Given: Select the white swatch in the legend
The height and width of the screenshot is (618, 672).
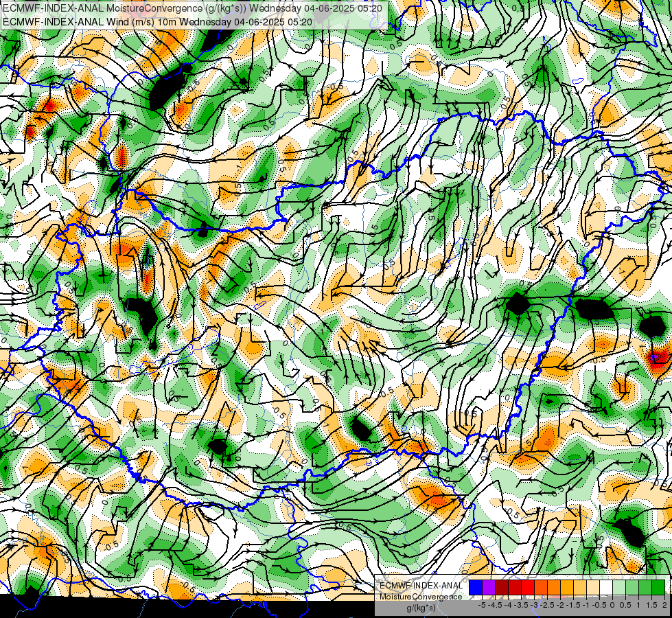Looking at the screenshot, I should (606, 588).
